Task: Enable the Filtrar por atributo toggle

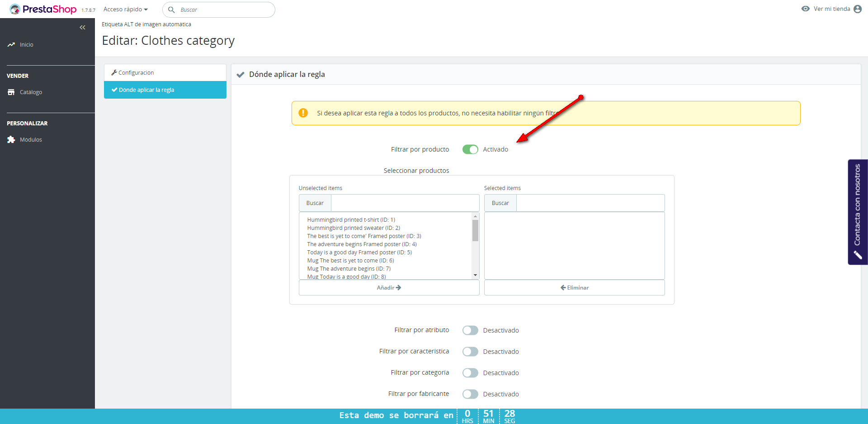Action: tap(470, 330)
